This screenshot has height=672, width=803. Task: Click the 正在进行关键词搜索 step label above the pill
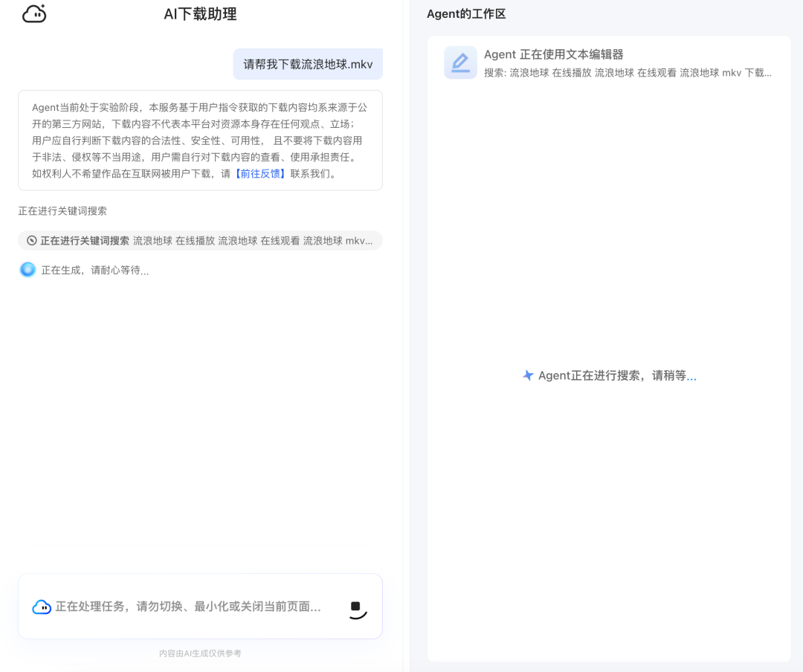click(62, 211)
